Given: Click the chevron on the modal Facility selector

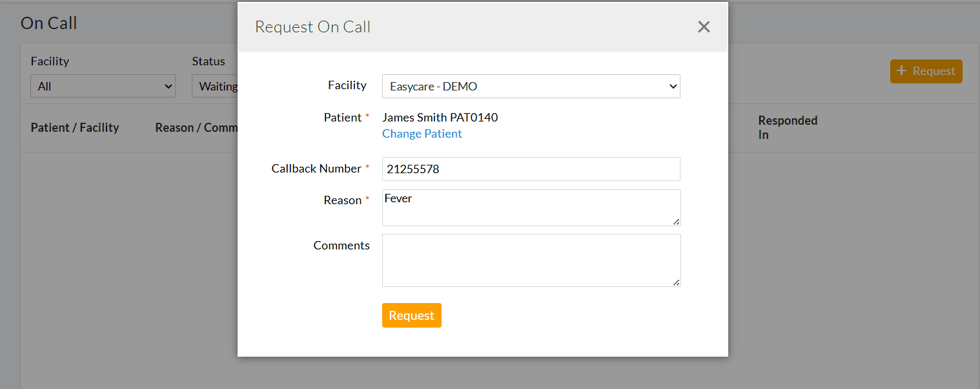Looking at the screenshot, I should click(673, 86).
